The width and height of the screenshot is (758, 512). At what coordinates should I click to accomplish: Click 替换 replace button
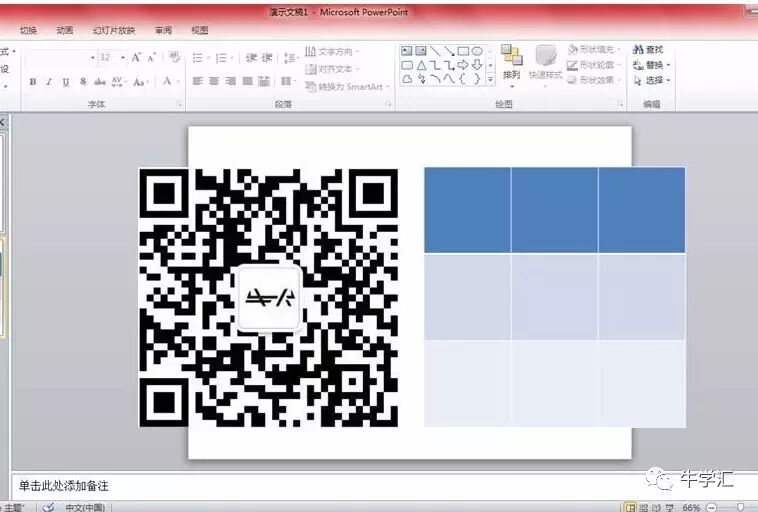click(x=652, y=65)
